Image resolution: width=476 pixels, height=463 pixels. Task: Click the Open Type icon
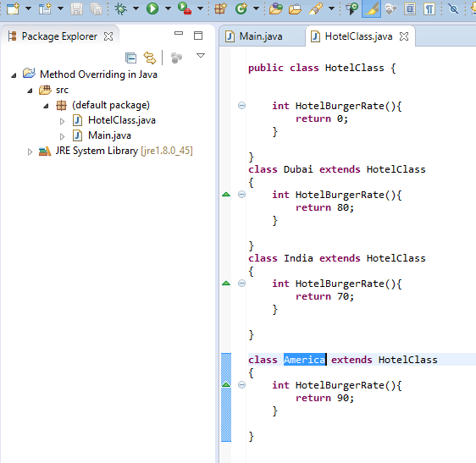point(275,8)
